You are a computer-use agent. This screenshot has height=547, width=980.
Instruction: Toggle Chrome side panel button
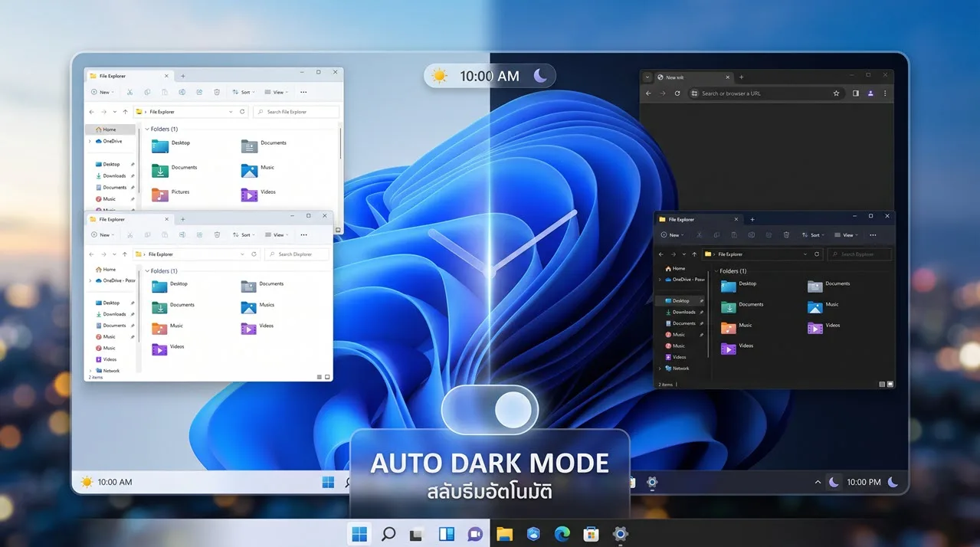(x=856, y=93)
